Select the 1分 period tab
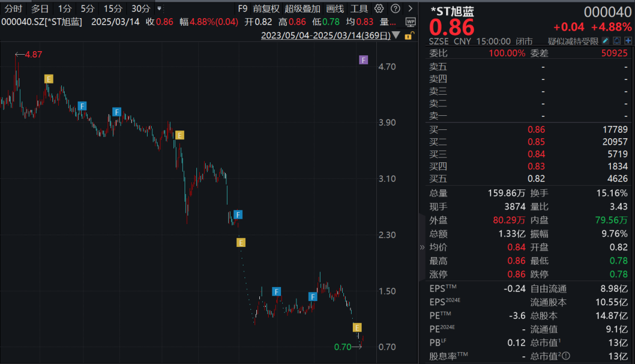This screenshot has height=364, width=635. [65, 8]
